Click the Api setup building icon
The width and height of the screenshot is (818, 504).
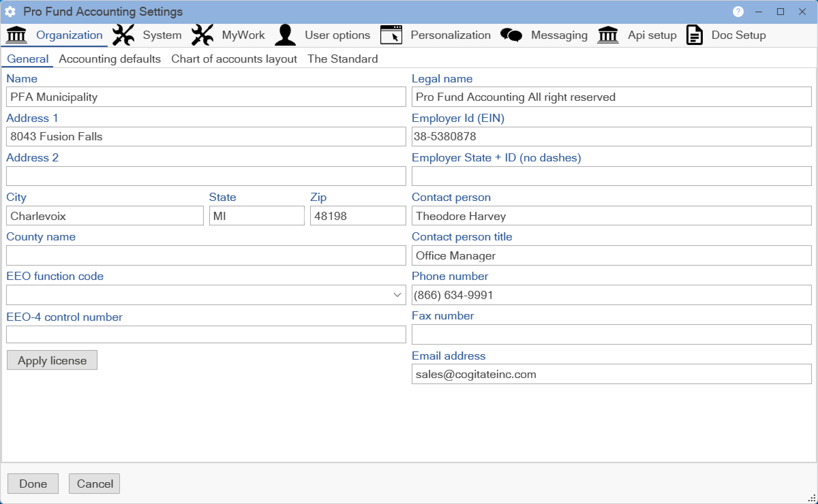coord(608,35)
